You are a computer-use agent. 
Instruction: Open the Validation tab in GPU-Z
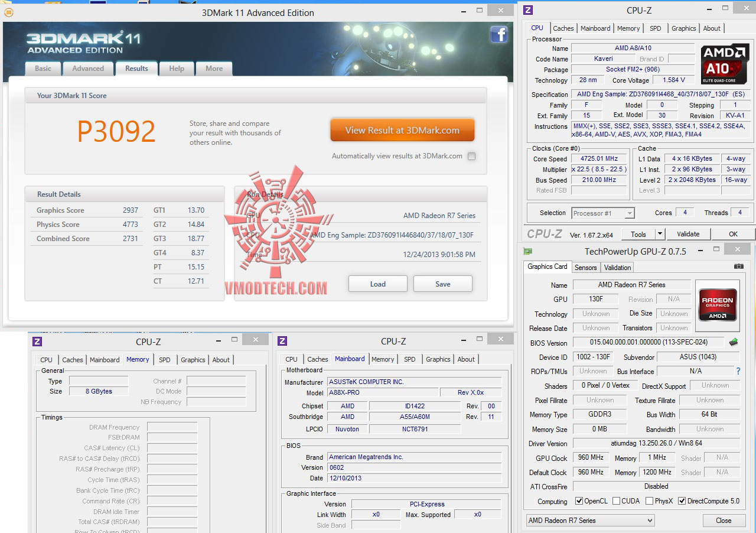click(618, 268)
